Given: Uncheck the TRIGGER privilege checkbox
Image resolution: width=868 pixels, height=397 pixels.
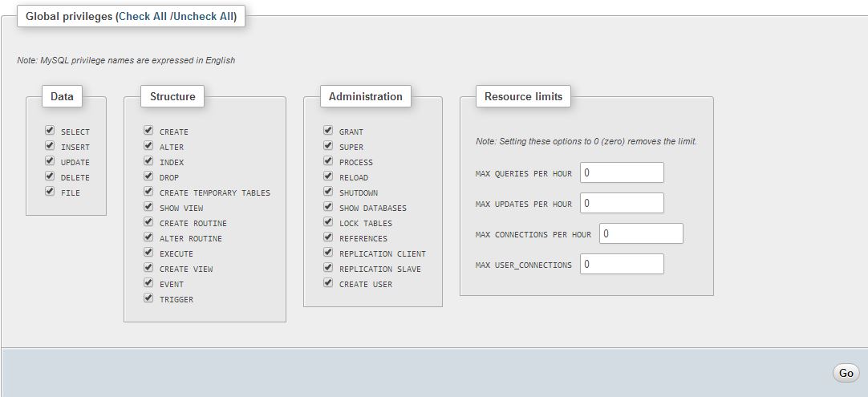Looking at the screenshot, I should pyautogui.click(x=148, y=298).
